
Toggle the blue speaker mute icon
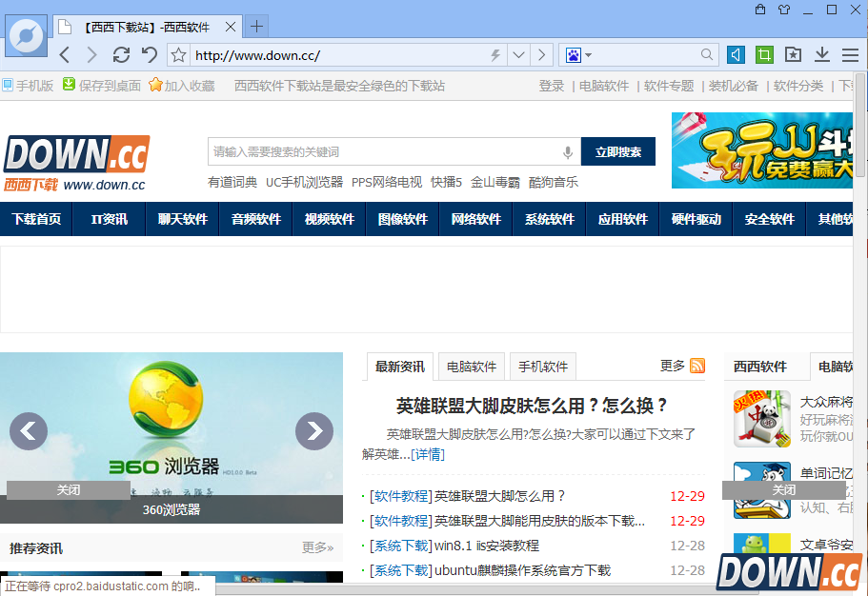pos(736,54)
